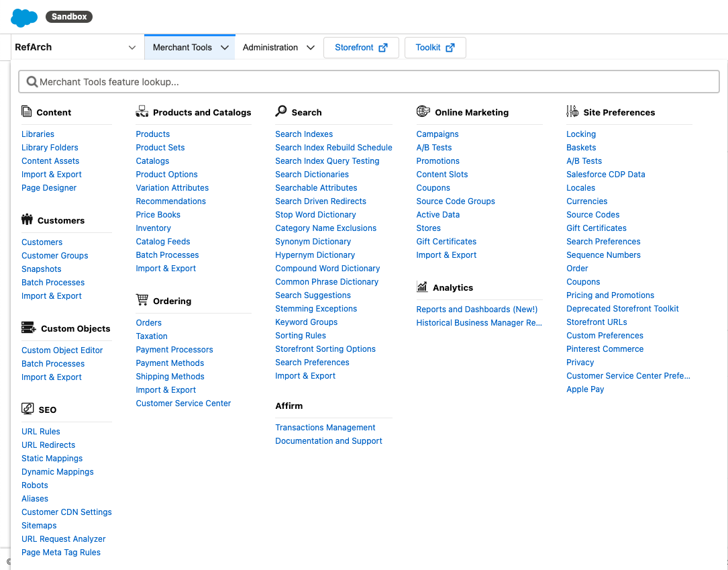Expand the Administration menu chevron
728x570 pixels.
coord(311,48)
